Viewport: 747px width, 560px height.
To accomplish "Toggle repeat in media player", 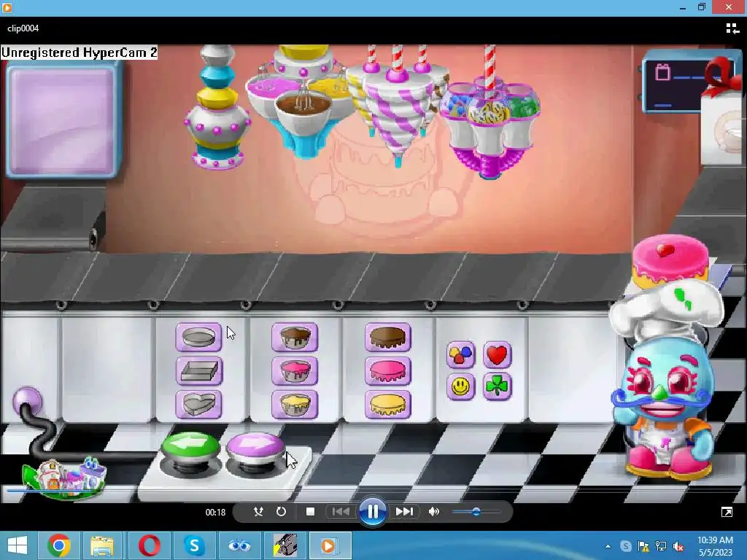I will pos(281,511).
